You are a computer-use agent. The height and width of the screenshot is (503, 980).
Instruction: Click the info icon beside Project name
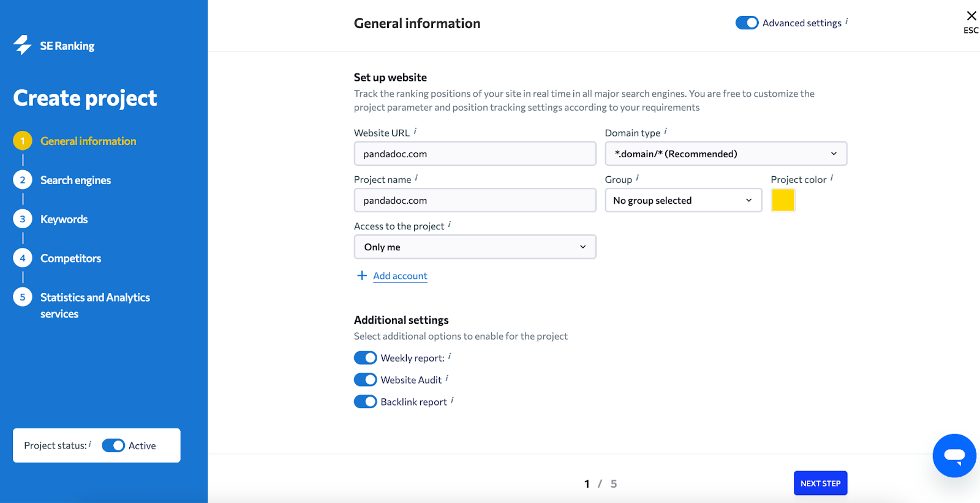coord(417,177)
